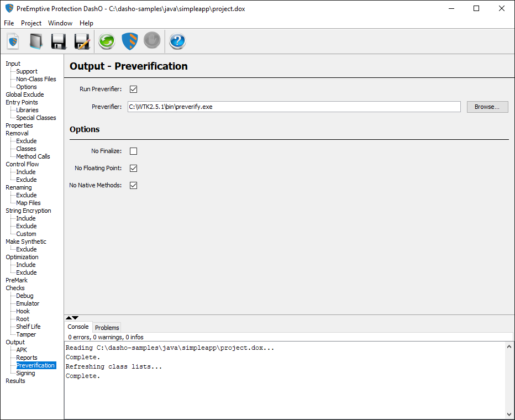Select Reports under Output
515x420 pixels.
tap(27, 358)
